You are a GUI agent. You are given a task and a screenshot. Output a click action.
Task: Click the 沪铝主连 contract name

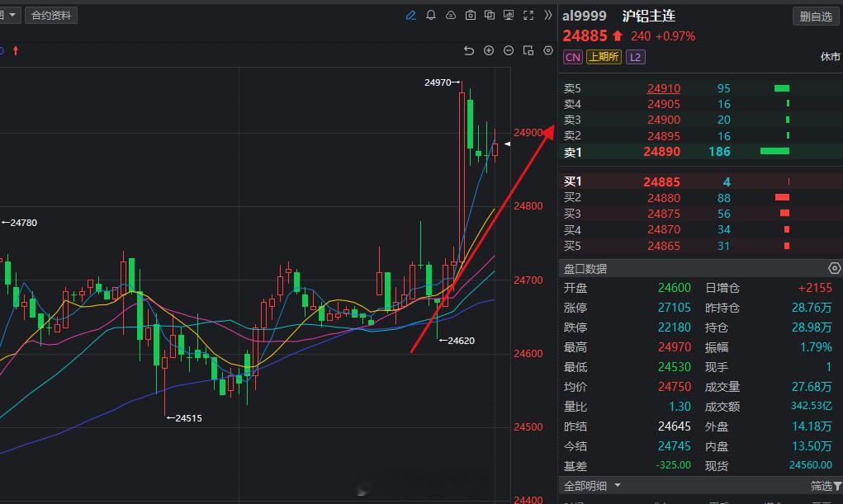pos(648,16)
